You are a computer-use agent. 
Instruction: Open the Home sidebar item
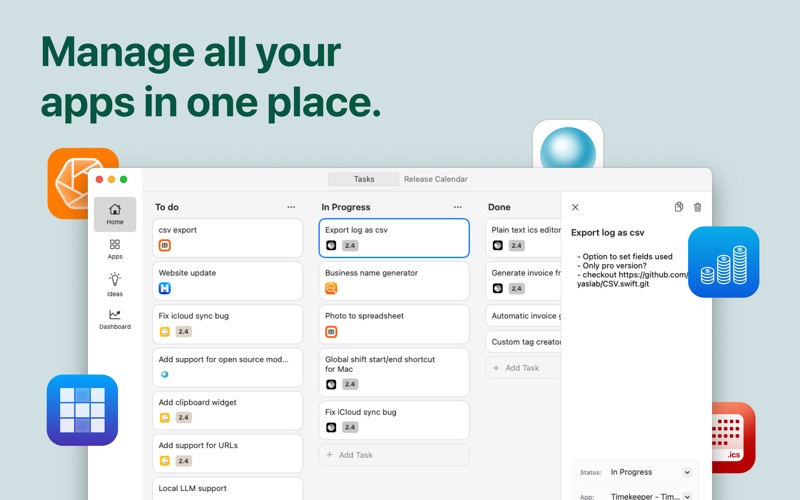click(x=115, y=214)
